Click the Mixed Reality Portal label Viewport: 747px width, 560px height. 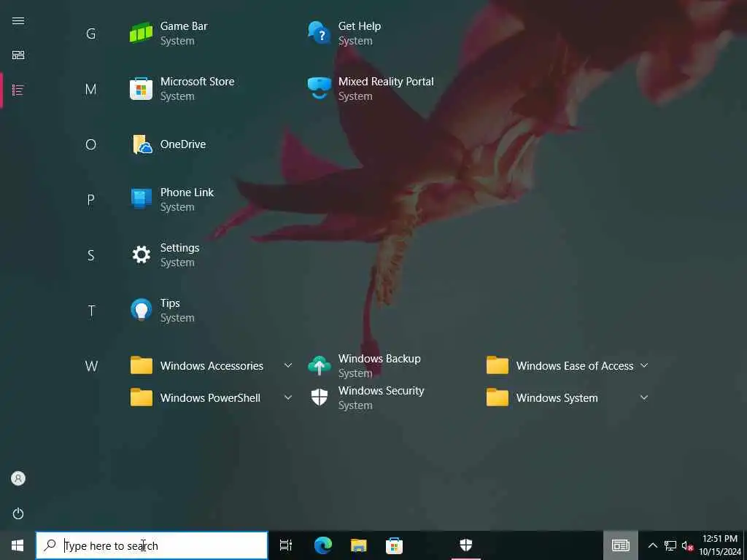click(386, 82)
